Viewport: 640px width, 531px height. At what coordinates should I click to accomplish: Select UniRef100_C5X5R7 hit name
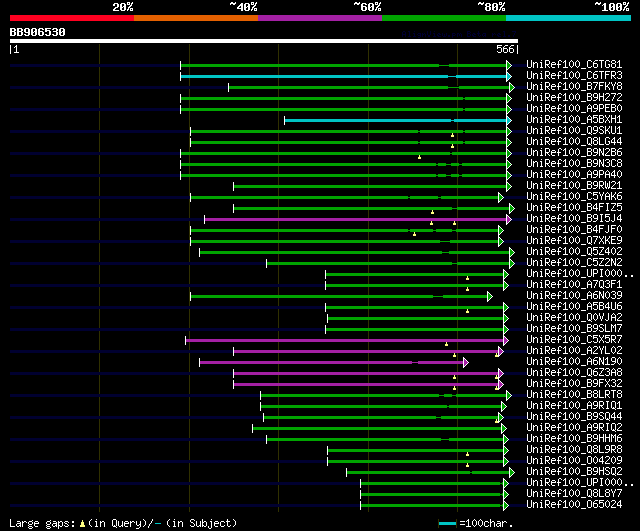(x=574, y=340)
